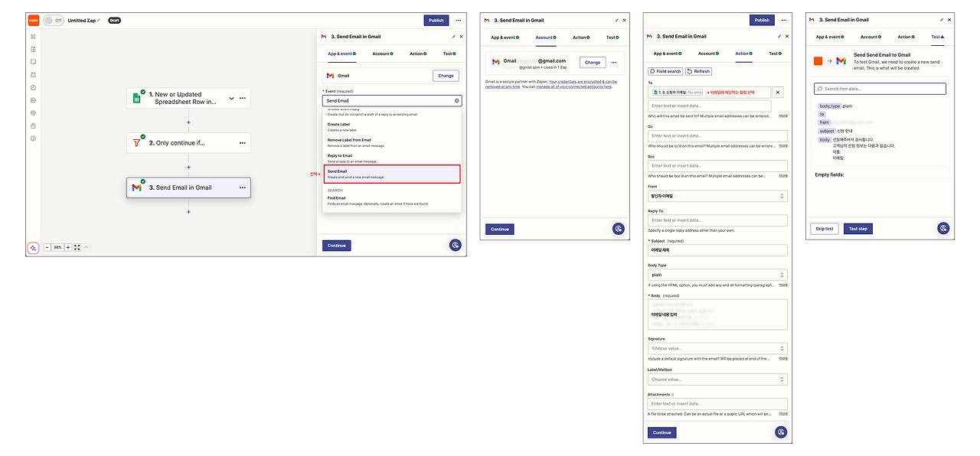Screen dimensions: 980x456
Task: Open the calendar history icon in left sidebar
Action: click(33, 74)
